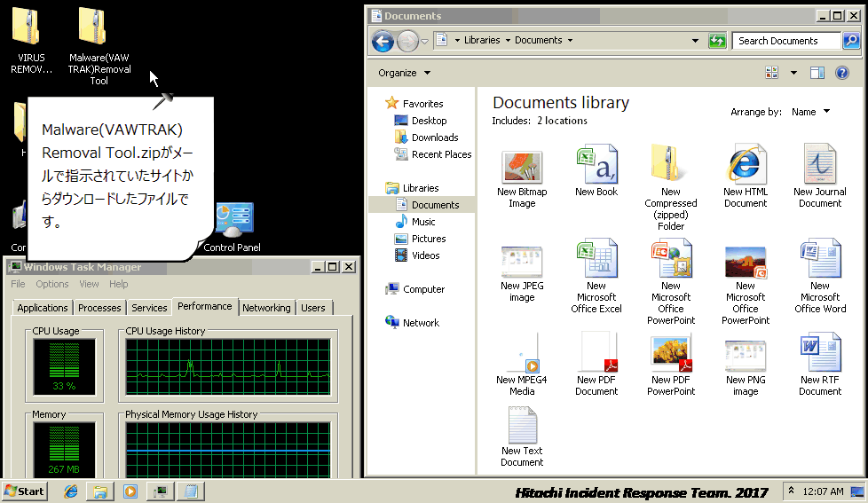868x503 pixels.
Task: Select Downloads in the Favorites sidebar
Action: coord(434,138)
